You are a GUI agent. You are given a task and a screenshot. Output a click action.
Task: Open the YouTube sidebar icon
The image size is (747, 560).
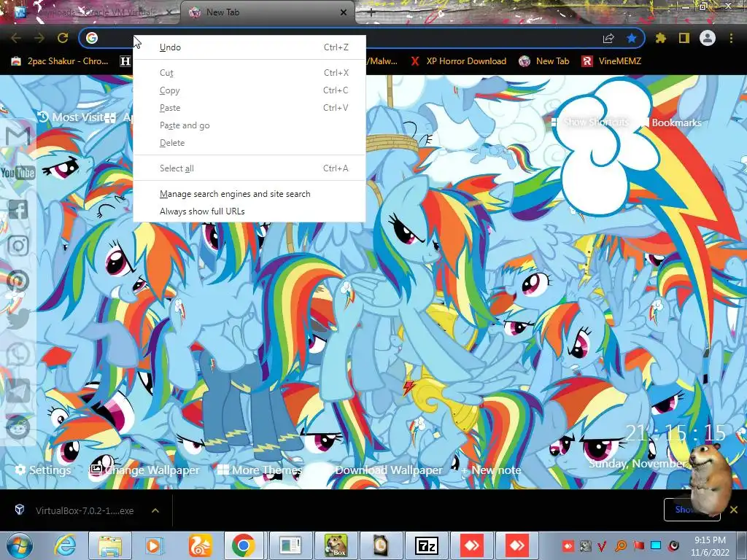18,172
